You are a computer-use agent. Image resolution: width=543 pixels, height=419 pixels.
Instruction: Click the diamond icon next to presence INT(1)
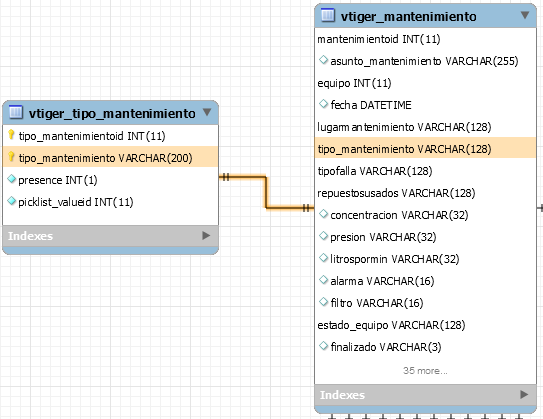click(11, 179)
